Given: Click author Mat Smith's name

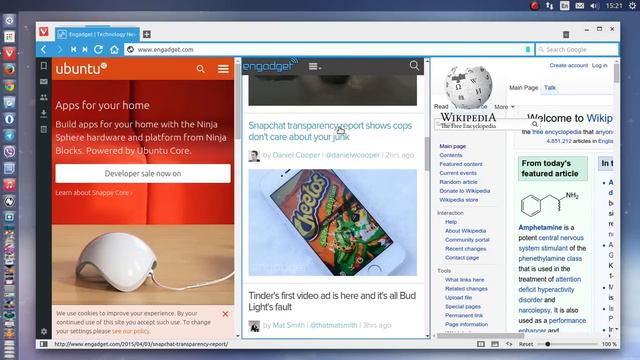Looking at the screenshot, I should [289, 325].
